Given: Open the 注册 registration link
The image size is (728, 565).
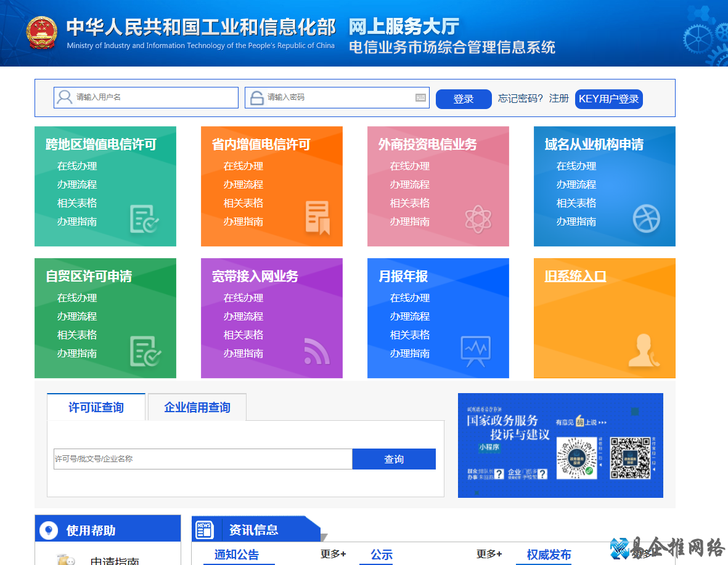Looking at the screenshot, I should click(558, 98).
